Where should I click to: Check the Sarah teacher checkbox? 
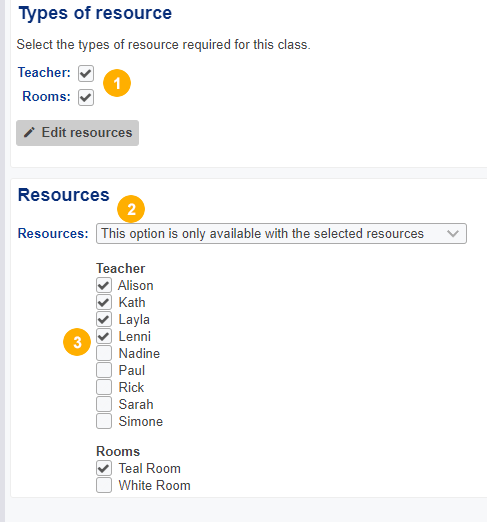[104, 404]
